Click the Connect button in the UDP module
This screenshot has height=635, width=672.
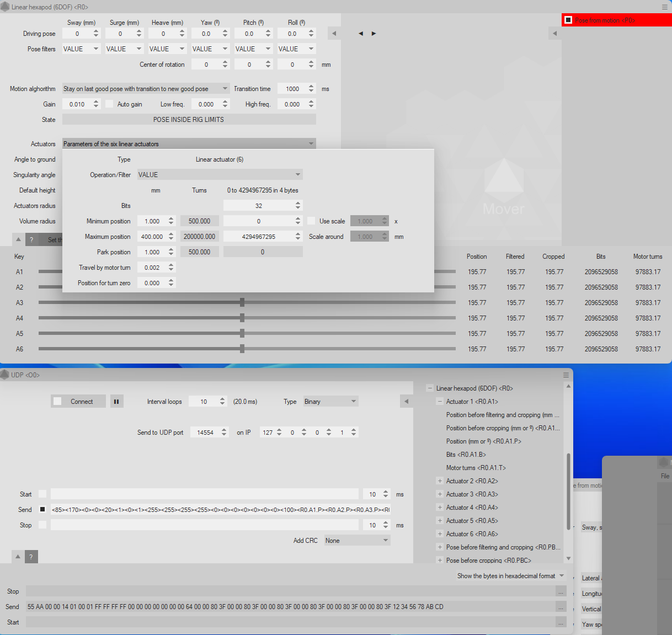78,401
